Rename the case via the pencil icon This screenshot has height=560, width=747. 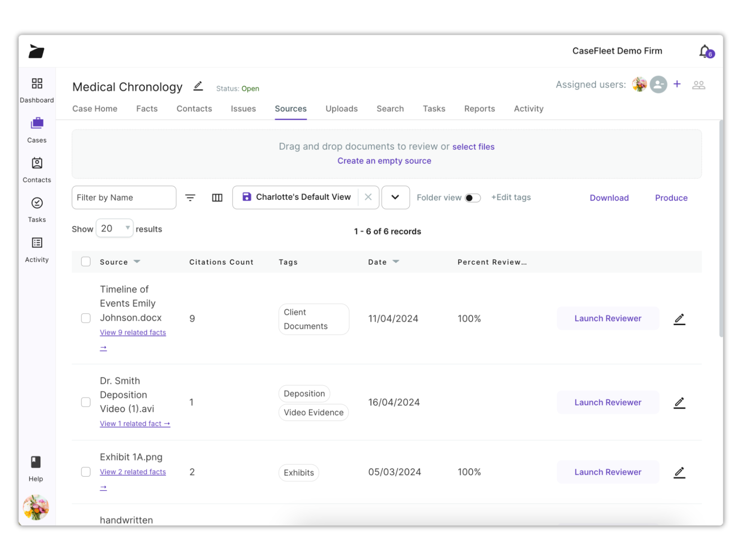coord(198,86)
